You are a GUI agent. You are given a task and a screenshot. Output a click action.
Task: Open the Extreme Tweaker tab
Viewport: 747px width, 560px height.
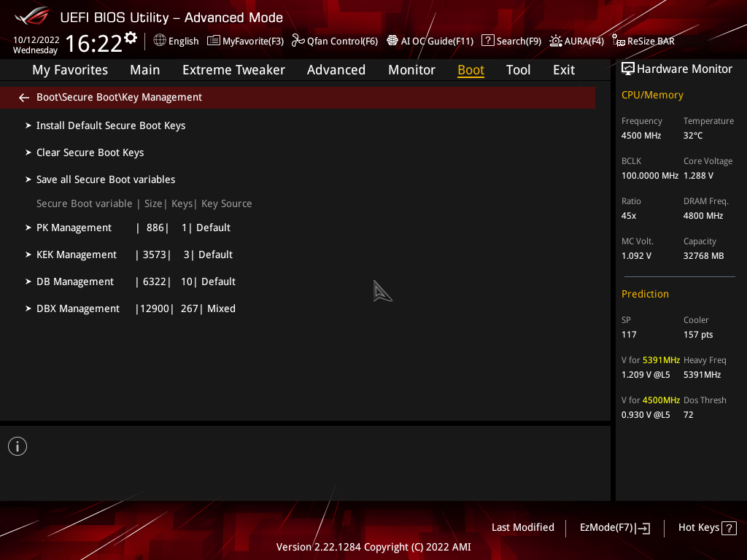pyautogui.click(x=233, y=70)
